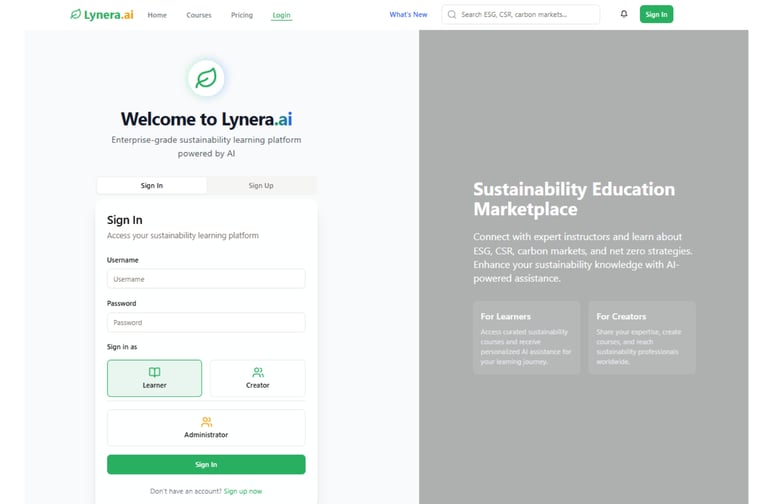Select the Learner role option
The height and width of the screenshot is (504, 768).
coord(154,378)
